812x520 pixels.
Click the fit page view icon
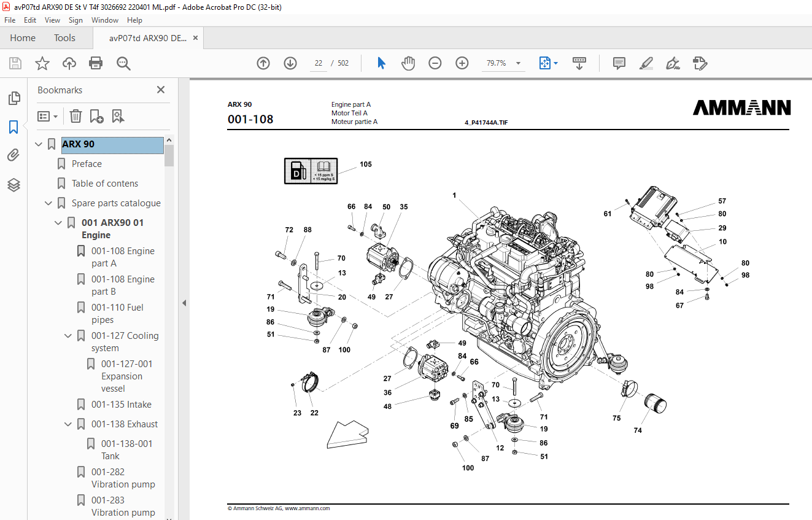pyautogui.click(x=544, y=63)
